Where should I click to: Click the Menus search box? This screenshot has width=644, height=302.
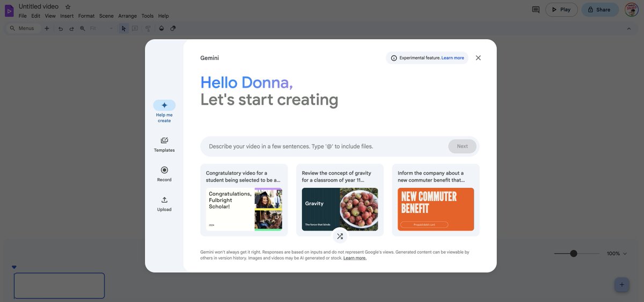coord(23,28)
